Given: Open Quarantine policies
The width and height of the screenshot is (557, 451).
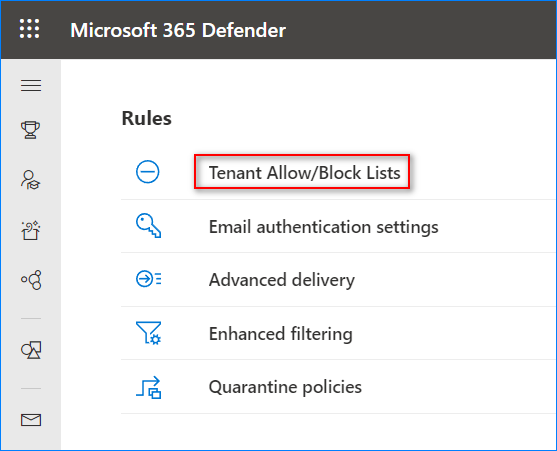Looking at the screenshot, I should (285, 387).
